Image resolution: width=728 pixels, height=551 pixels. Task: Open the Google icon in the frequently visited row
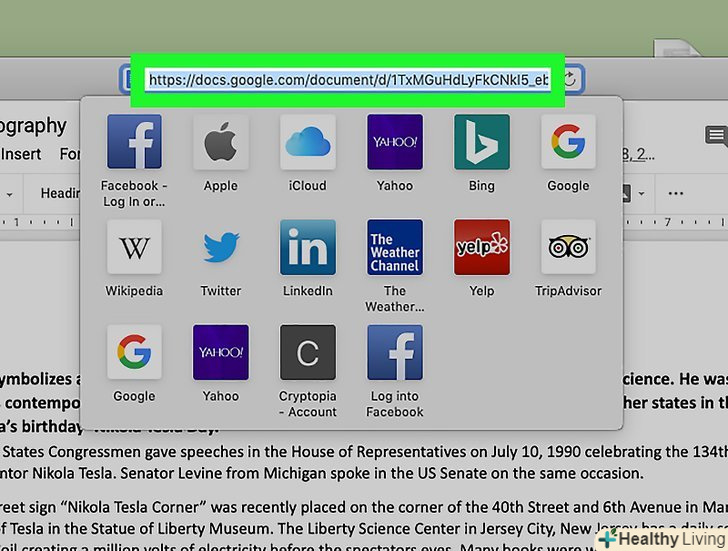click(134, 352)
